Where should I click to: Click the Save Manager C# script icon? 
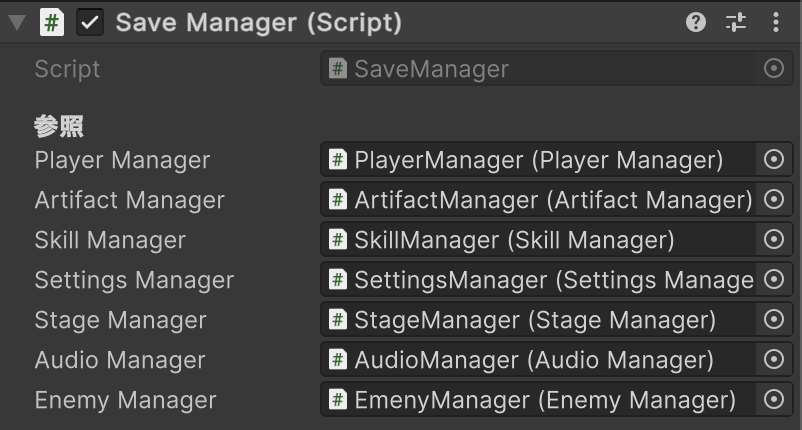tap(52, 22)
